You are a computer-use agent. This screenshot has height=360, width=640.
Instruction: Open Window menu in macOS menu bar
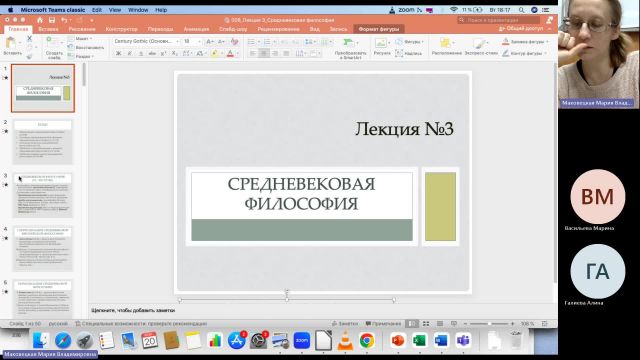click(138, 10)
